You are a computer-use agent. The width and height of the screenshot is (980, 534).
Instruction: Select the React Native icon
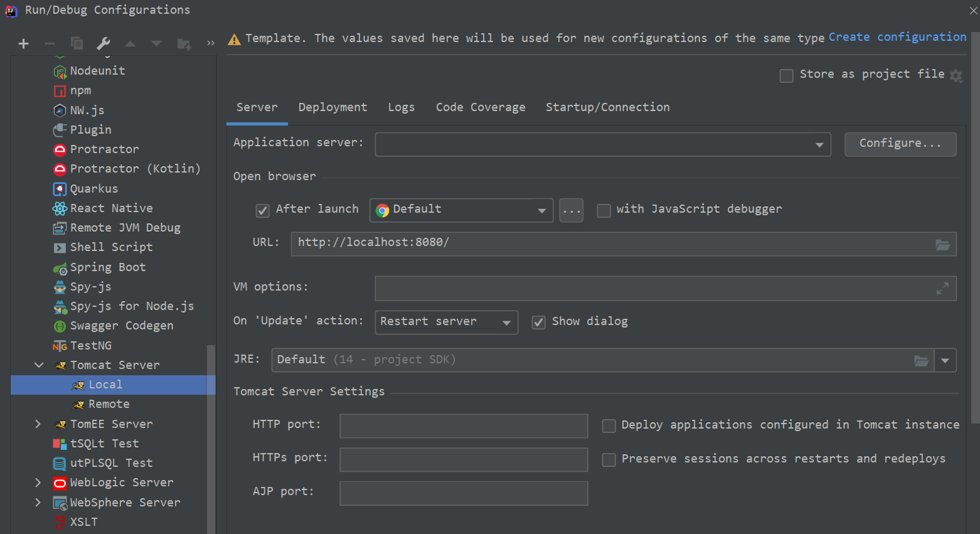coord(60,208)
